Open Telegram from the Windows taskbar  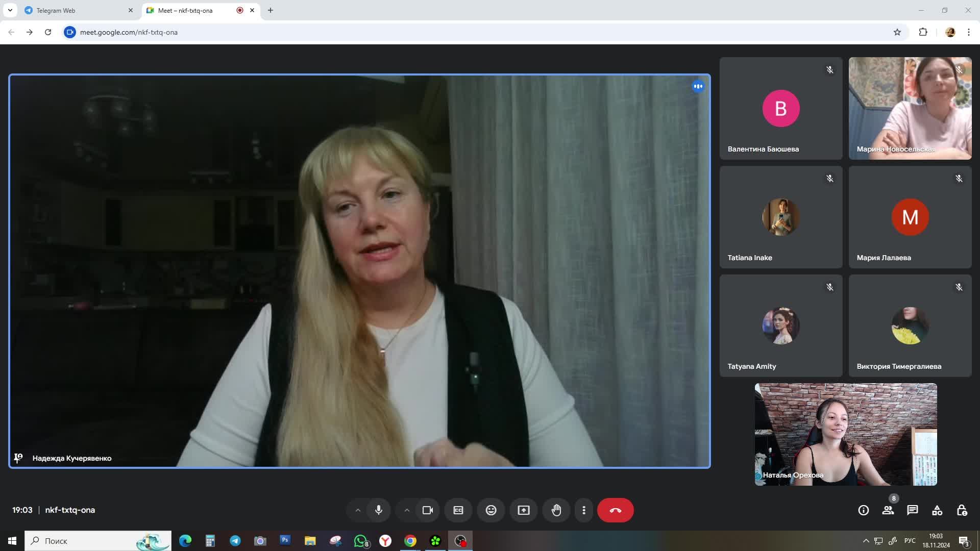[235, 541]
